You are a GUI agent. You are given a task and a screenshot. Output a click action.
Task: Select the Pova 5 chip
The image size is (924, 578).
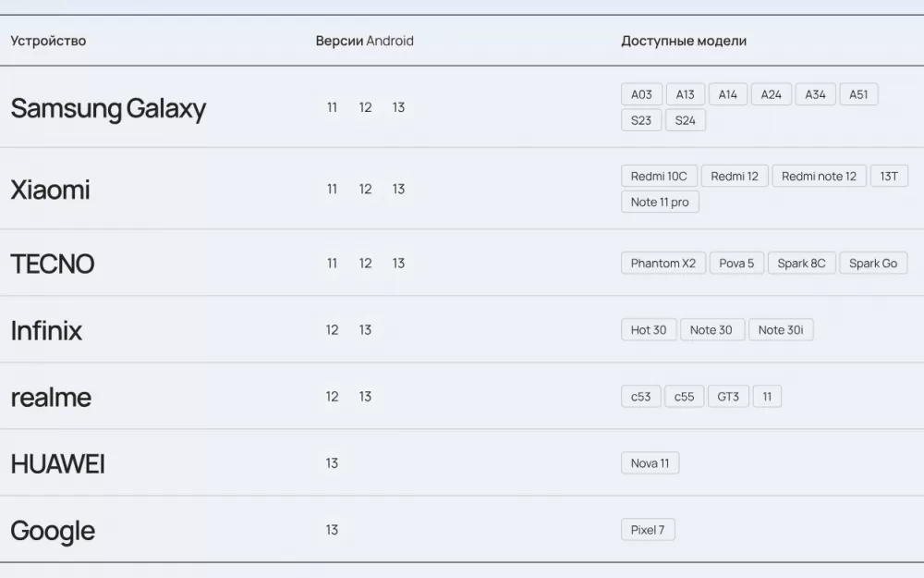[736, 263]
